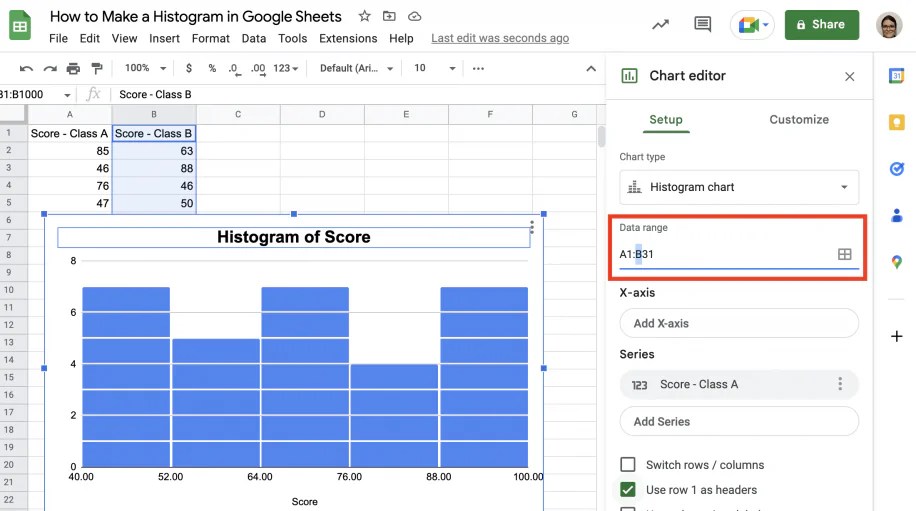
Task: View cloud save status icon
Action: pyautogui.click(x=414, y=16)
